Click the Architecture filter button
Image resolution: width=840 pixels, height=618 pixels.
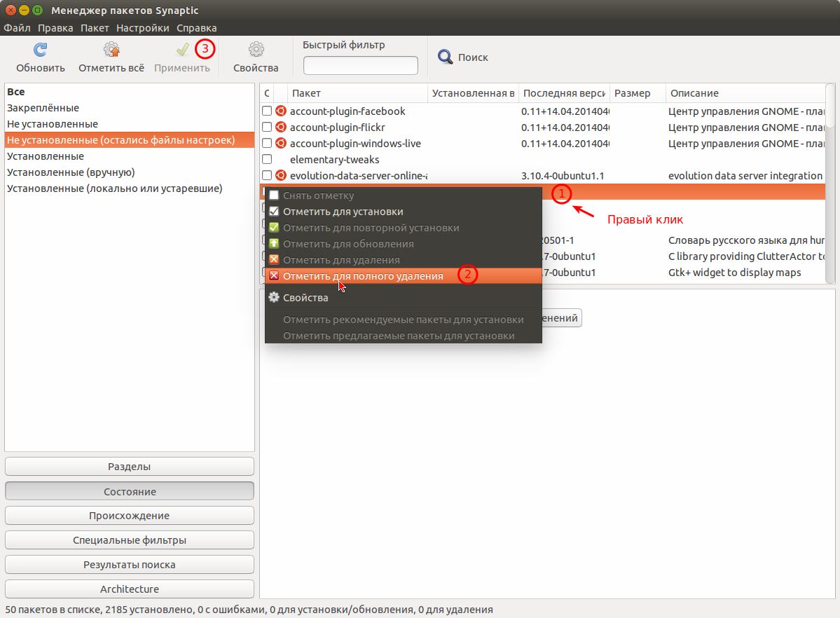pos(130,589)
